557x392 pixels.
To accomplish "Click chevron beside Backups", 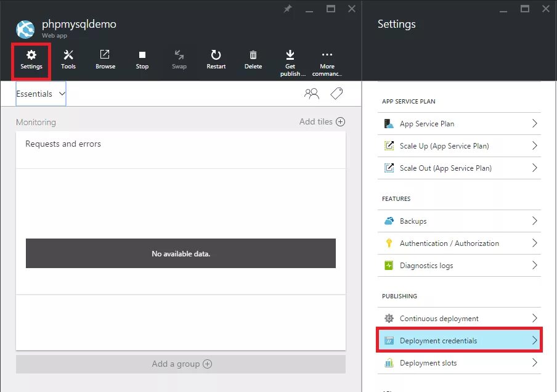I will [535, 221].
